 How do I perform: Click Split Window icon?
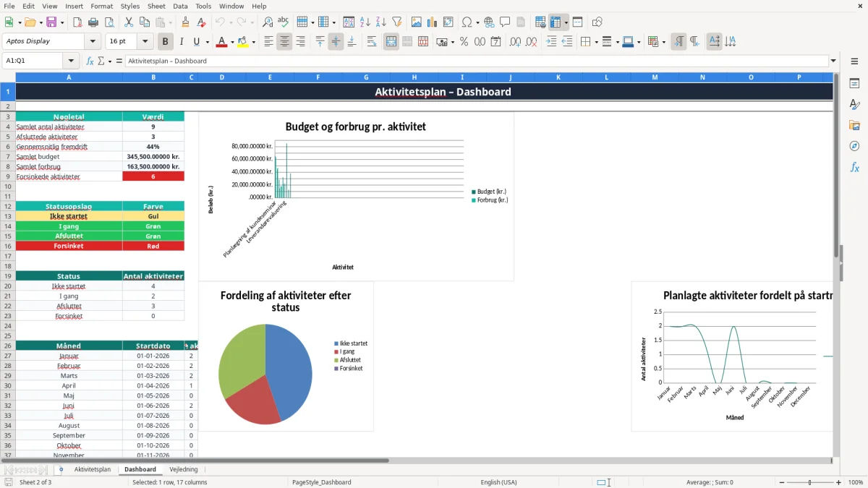[x=578, y=22]
